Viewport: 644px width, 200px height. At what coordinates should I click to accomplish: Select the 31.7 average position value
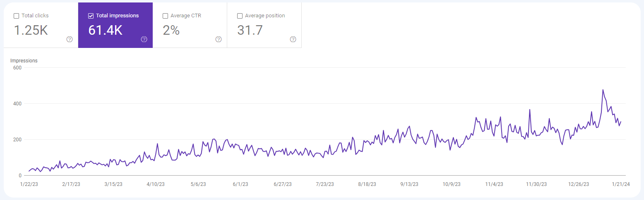coord(250,30)
